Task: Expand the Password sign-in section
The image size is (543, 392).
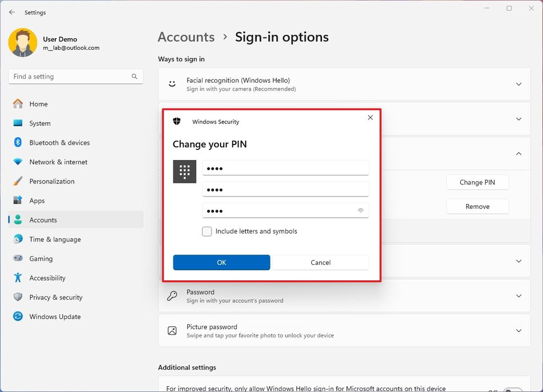Action: [x=519, y=295]
